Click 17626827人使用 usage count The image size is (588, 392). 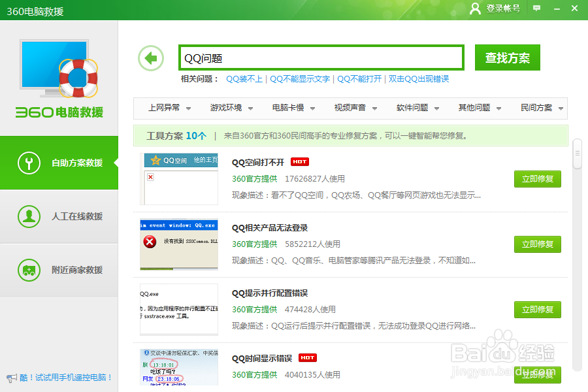point(315,179)
